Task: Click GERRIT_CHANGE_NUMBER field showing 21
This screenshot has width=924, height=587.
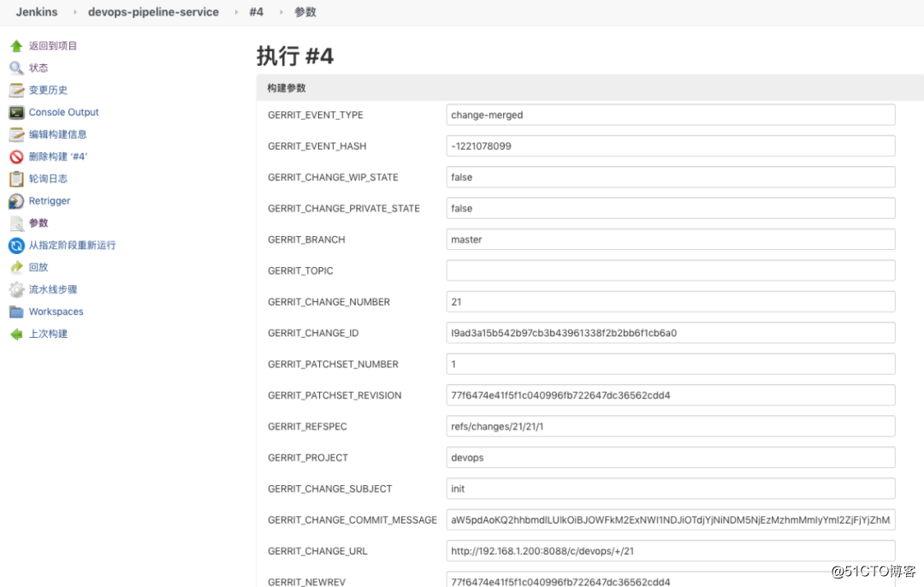Action: (671, 302)
